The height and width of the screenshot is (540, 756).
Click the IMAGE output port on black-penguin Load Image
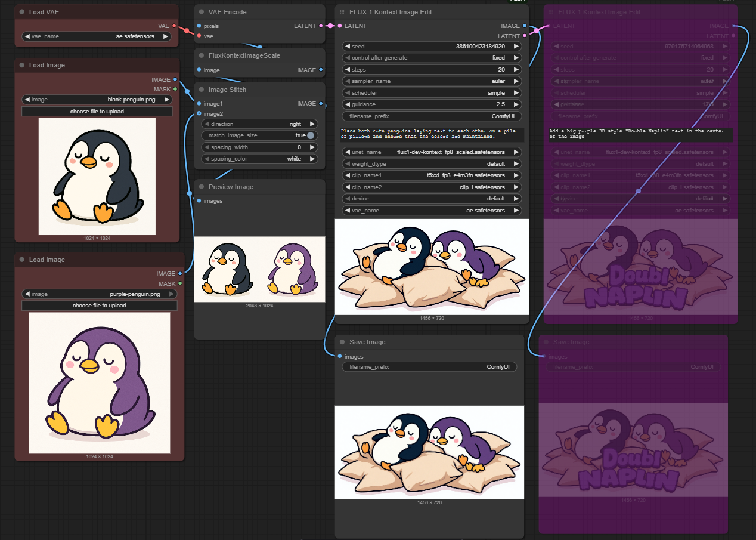[x=176, y=79]
